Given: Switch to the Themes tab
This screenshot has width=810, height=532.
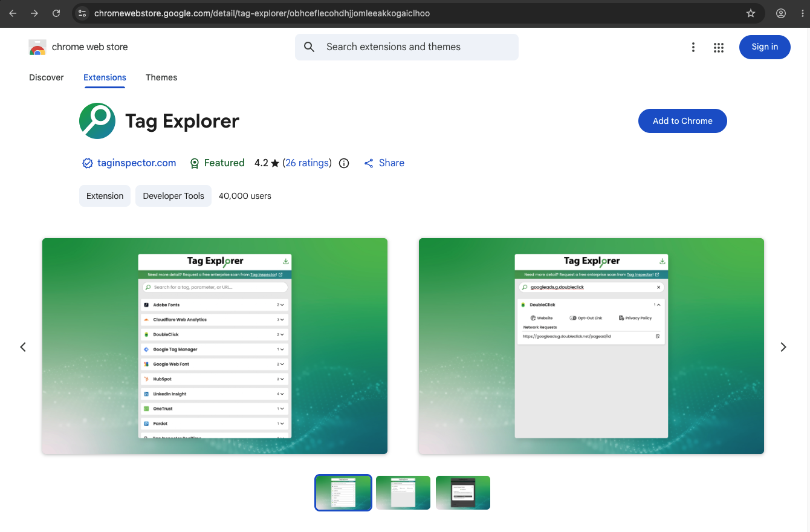Looking at the screenshot, I should tap(161, 77).
